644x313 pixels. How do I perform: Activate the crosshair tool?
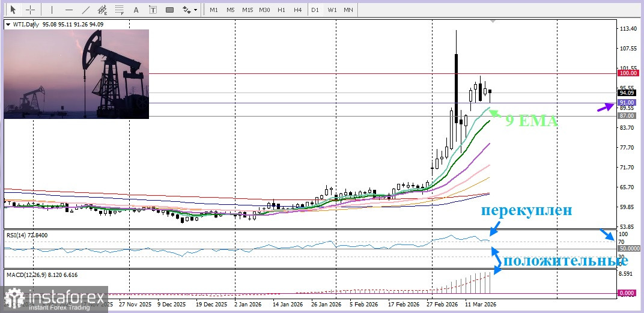pos(30,10)
